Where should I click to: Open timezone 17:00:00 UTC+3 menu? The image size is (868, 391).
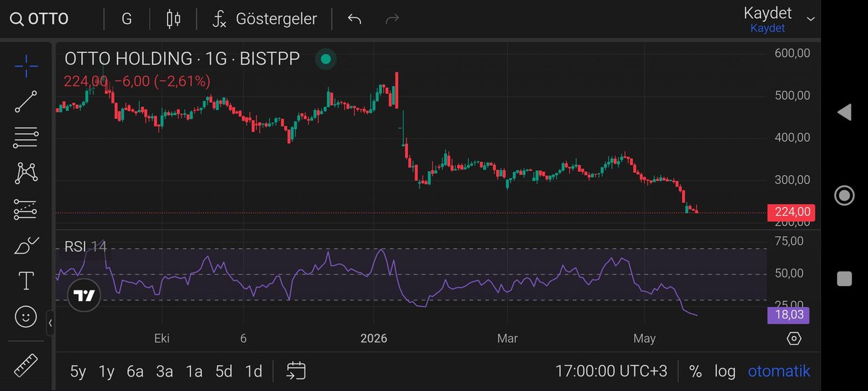click(x=611, y=371)
